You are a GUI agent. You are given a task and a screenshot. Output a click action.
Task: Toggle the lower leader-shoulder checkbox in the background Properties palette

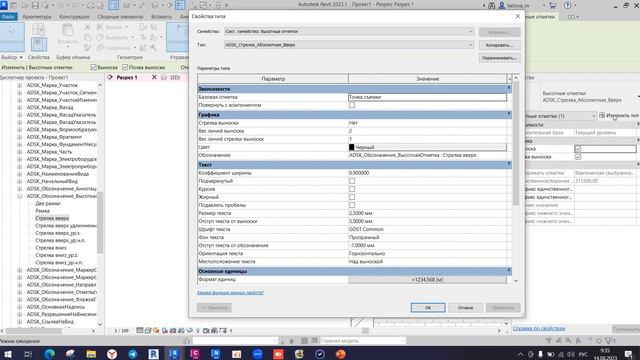point(578,157)
